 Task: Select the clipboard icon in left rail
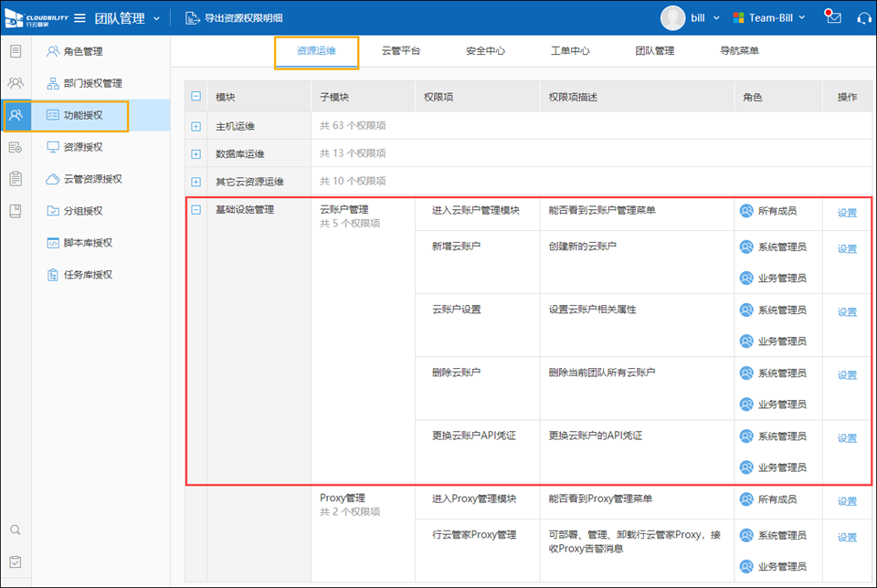[x=16, y=179]
